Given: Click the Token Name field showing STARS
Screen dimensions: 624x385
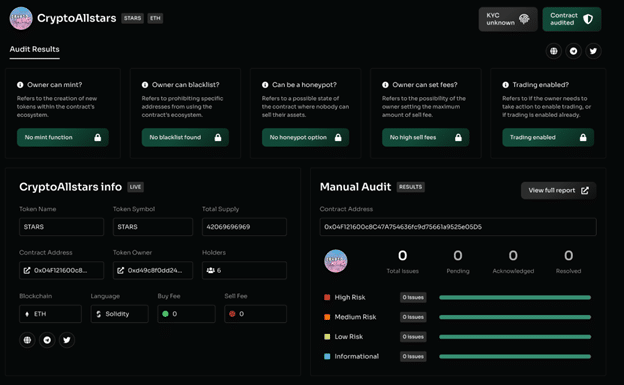Looking at the screenshot, I should point(61,227).
